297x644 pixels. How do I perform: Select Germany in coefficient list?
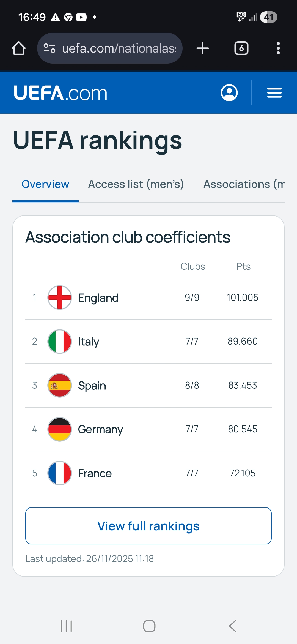point(100,429)
